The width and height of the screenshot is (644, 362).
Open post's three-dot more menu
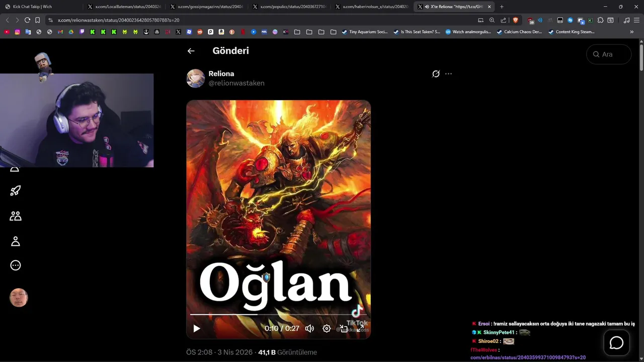pyautogui.click(x=448, y=74)
